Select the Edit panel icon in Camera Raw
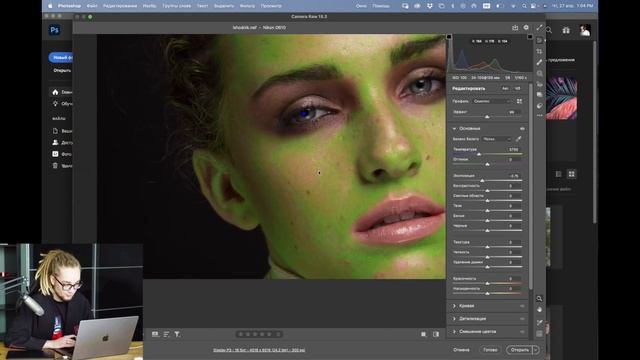 point(540,40)
